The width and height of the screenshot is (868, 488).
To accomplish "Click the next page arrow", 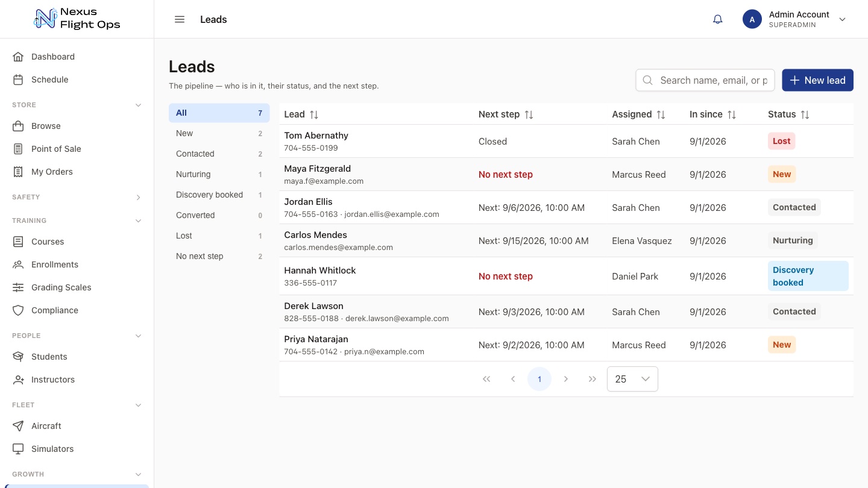I will coord(566,379).
